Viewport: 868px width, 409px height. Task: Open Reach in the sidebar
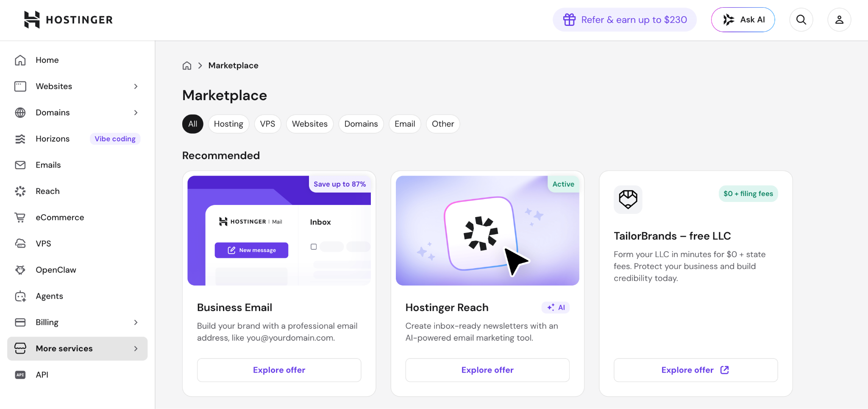(78, 191)
